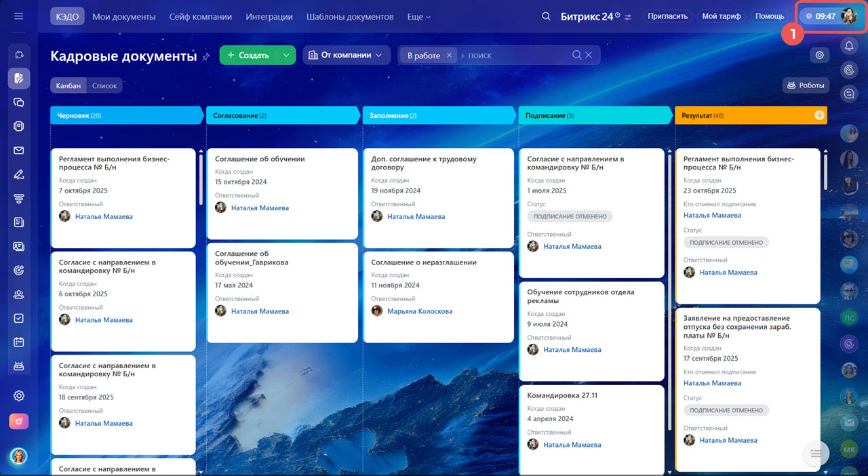Click the Пригласить button
The width and height of the screenshot is (868, 476).
(x=667, y=16)
